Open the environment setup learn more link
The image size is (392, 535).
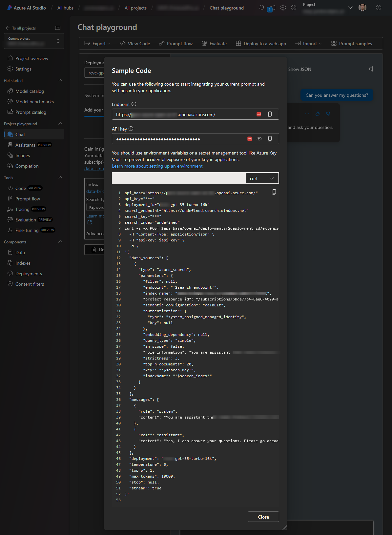[x=157, y=166]
